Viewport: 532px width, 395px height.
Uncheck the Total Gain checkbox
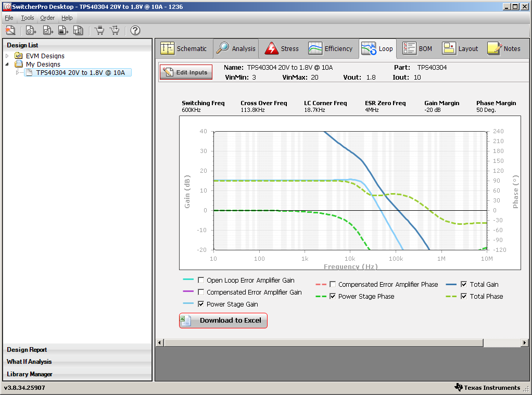pyautogui.click(x=464, y=284)
